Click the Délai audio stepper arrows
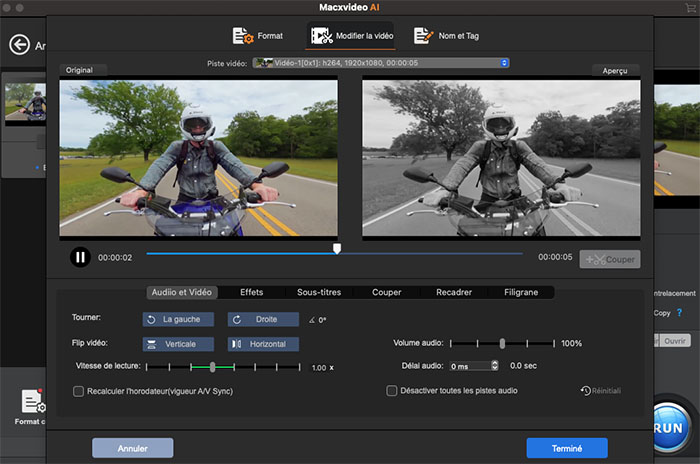 (495, 365)
